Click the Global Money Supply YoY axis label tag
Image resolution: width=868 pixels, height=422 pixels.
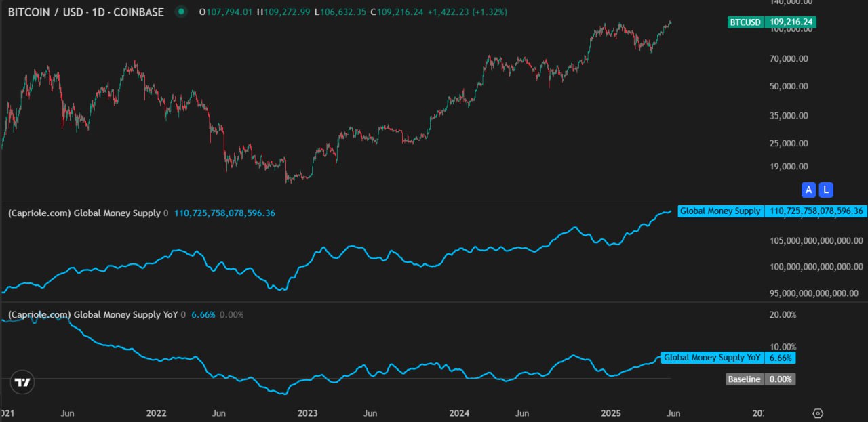(712, 358)
